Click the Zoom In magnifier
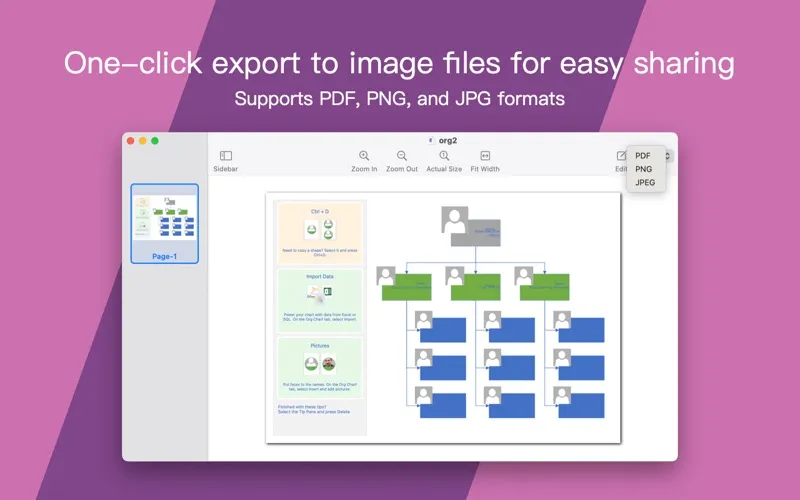Viewport: 800px width, 500px height. pos(364,156)
